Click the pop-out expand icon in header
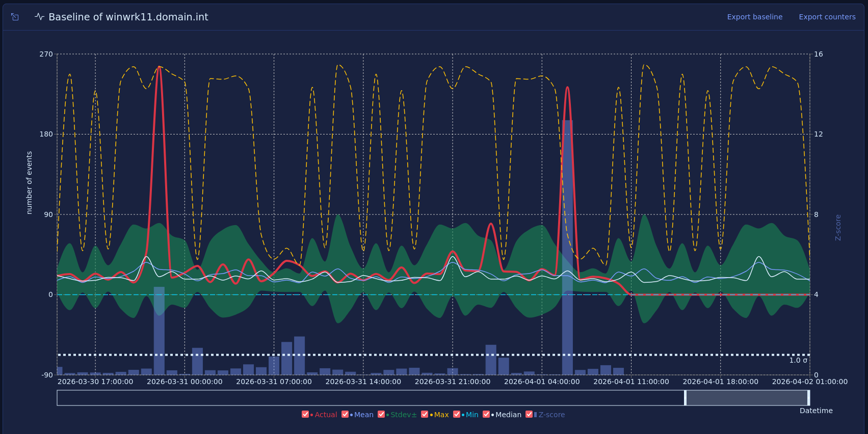 tap(15, 17)
